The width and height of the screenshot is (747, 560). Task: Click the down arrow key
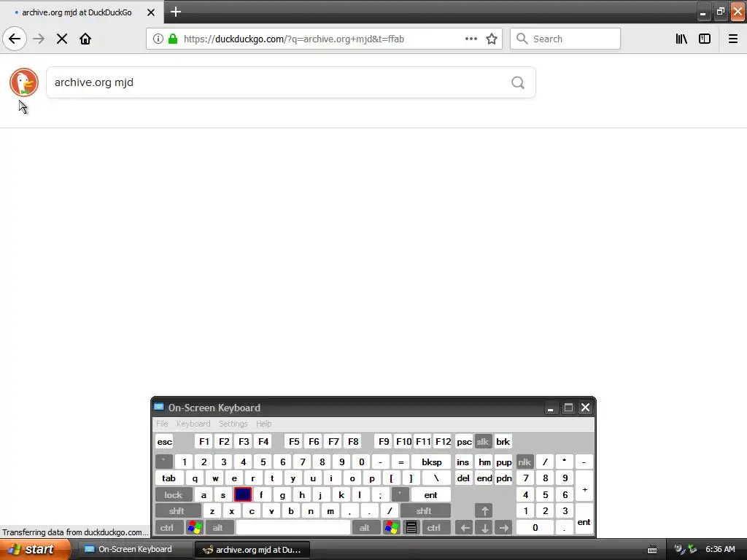484,528
